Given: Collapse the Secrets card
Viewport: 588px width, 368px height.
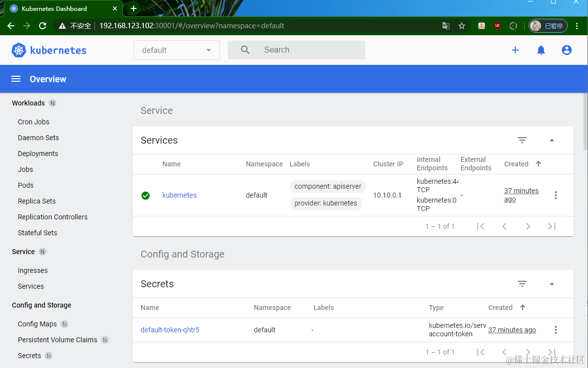Looking at the screenshot, I should pyautogui.click(x=552, y=284).
